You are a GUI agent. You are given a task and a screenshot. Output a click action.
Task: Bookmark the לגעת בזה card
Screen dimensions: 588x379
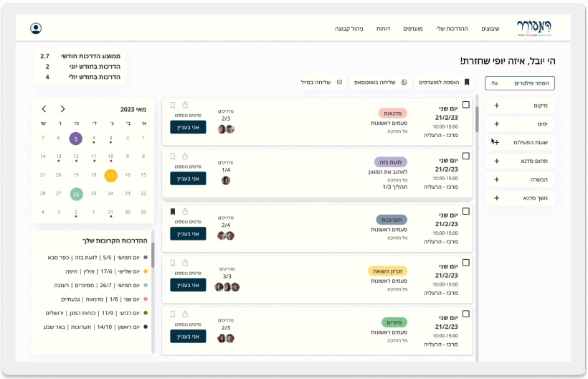tap(173, 156)
